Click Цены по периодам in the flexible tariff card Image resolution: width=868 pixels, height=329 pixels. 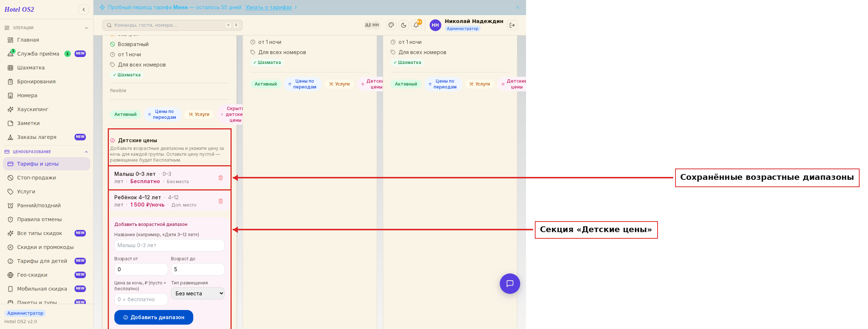tap(162, 114)
